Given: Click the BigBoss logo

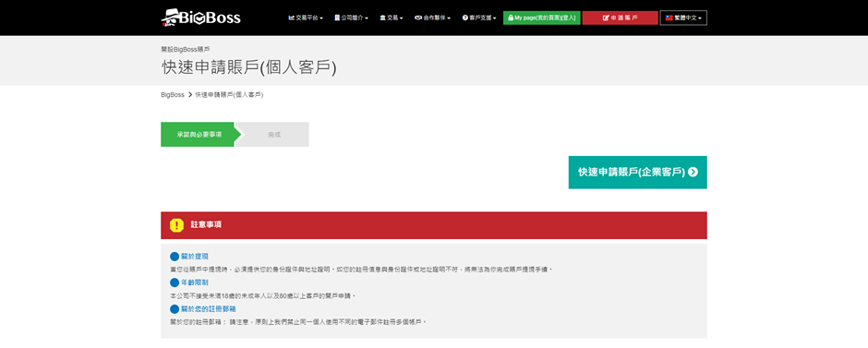Looking at the screenshot, I should [201, 18].
